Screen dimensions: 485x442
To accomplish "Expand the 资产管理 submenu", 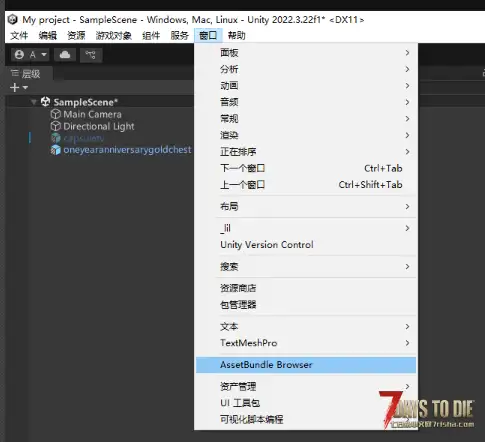I will pyautogui.click(x=306, y=386).
